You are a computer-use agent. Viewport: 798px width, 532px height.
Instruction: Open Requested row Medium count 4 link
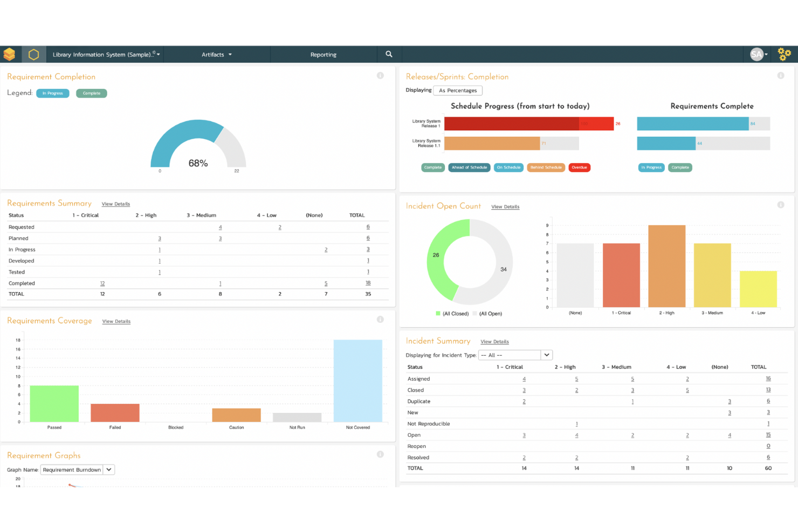pos(220,227)
